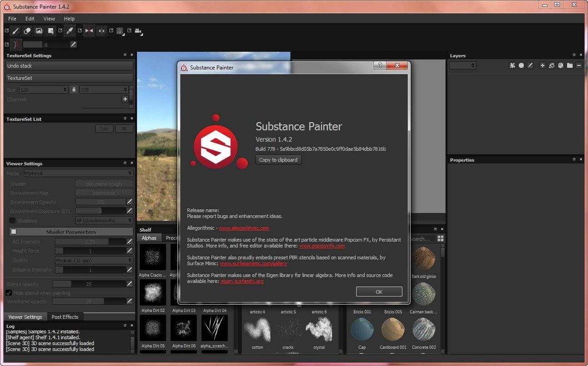Screen dimensions: 588x366
Task: Toggle the Symmetry mirror tool
Action: tap(89, 31)
